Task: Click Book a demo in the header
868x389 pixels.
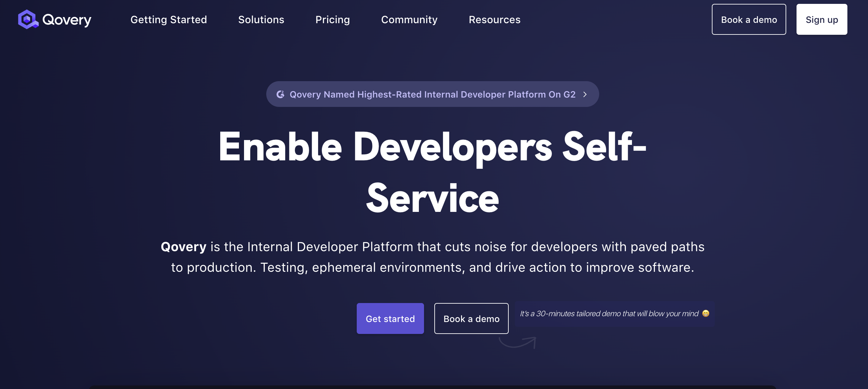Action: (749, 19)
